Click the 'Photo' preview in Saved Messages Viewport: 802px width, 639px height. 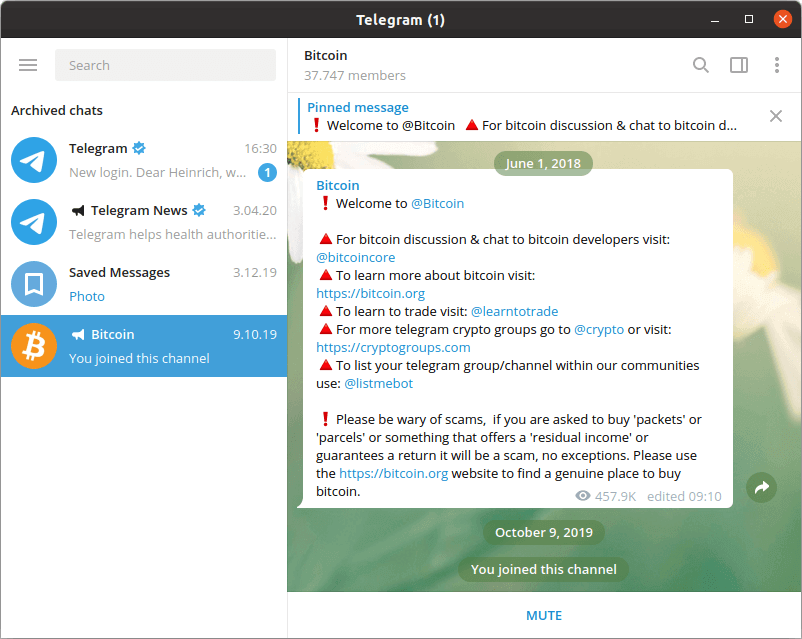click(x=87, y=296)
